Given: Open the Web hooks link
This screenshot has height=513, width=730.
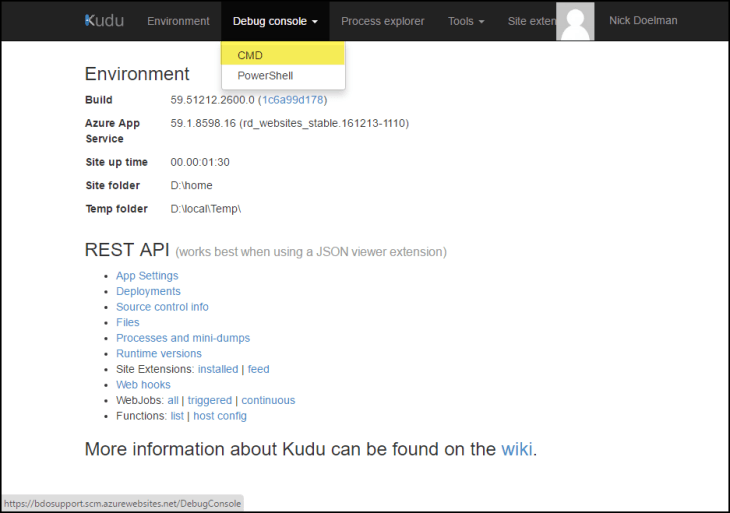Looking at the screenshot, I should [x=143, y=385].
